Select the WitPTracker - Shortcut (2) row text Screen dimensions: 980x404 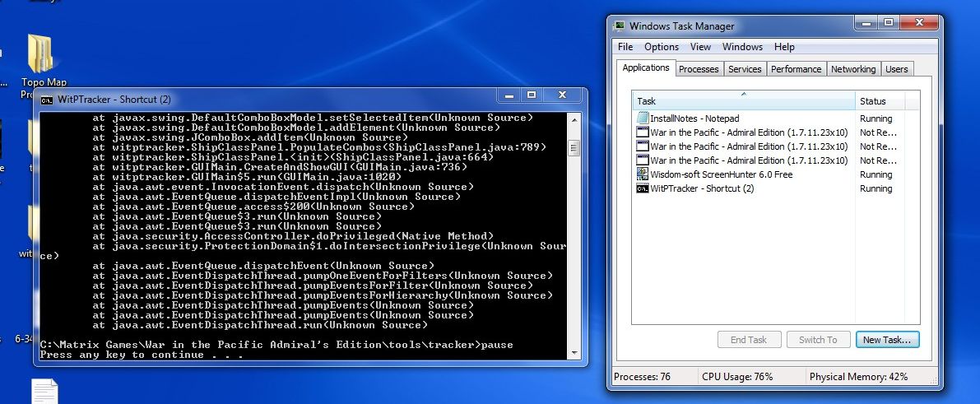702,189
